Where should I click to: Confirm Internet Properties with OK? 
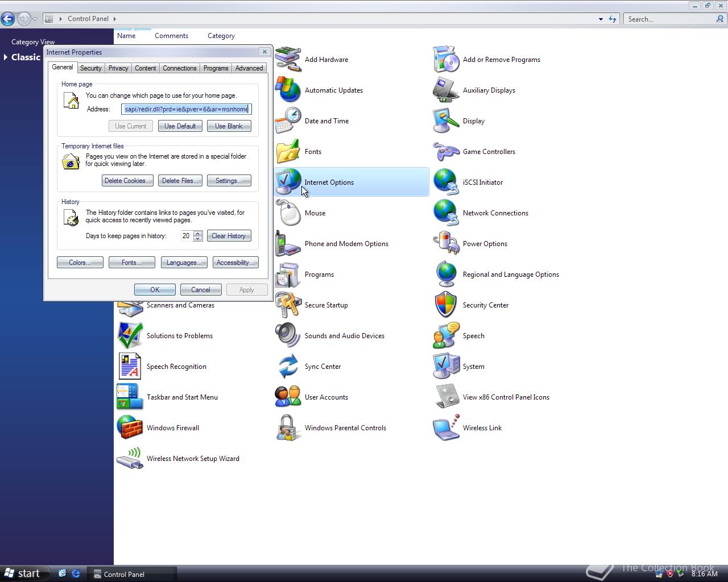click(x=155, y=290)
